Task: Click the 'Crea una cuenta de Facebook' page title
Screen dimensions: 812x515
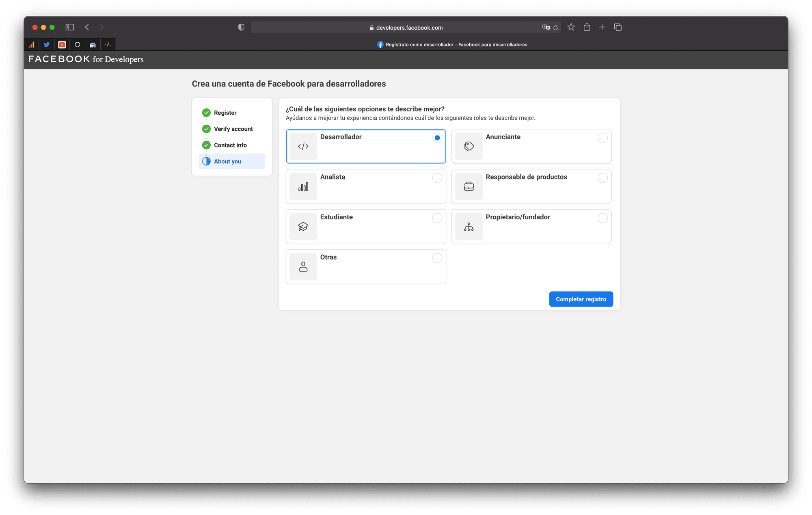Action: coord(289,84)
